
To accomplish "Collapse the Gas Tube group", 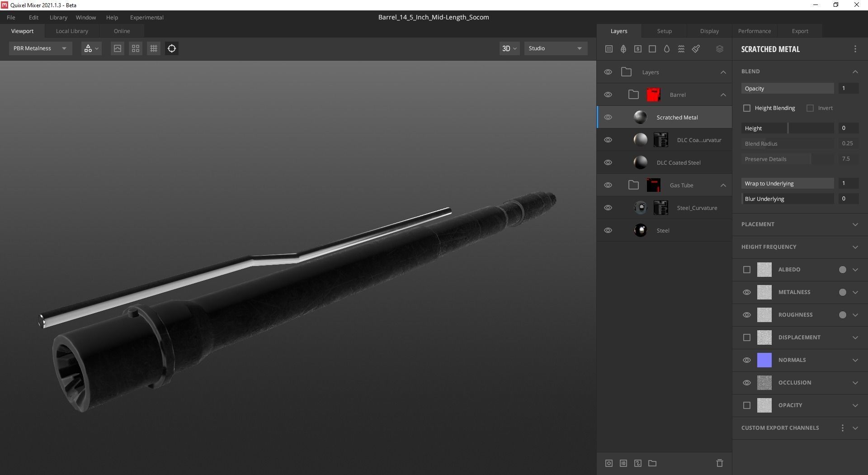I will point(723,185).
